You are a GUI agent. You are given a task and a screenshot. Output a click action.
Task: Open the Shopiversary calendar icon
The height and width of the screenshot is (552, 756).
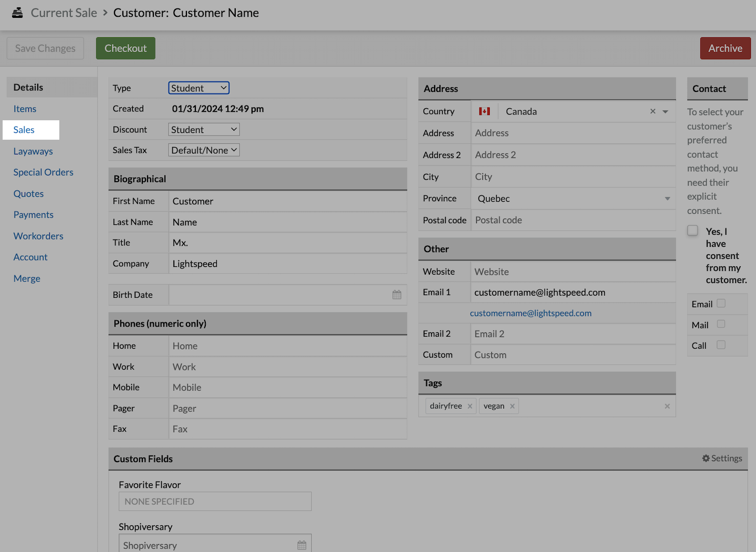(x=302, y=545)
